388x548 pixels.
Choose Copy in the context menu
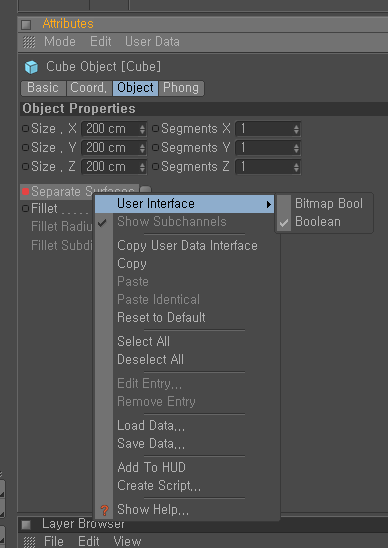coord(132,264)
